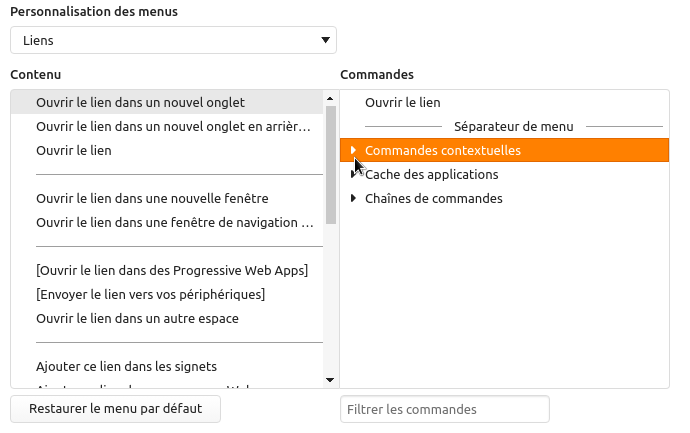
Task: Click the Contenu list scroll up arrow
Action: pos(330,98)
